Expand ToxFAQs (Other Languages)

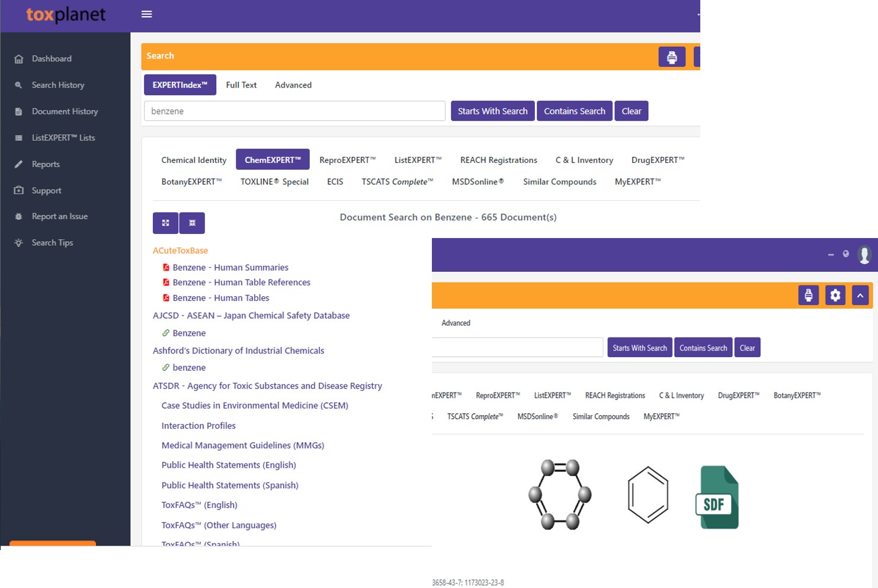coord(219,525)
